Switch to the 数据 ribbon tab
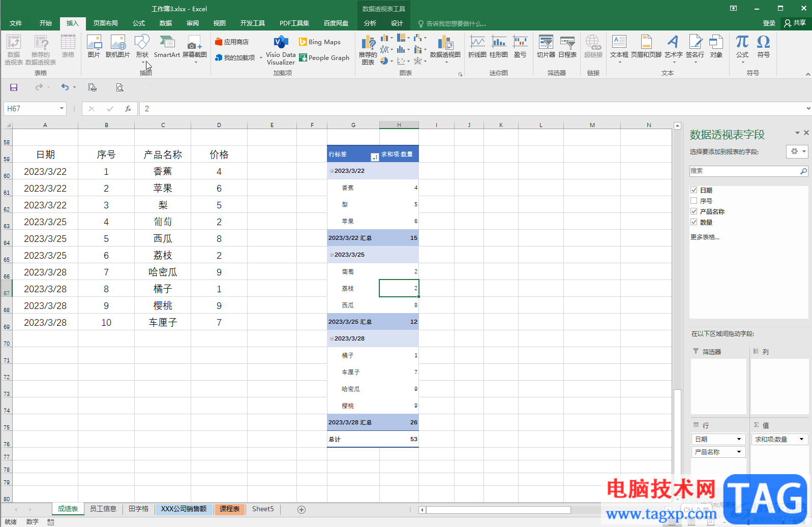The image size is (812, 527). (x=166, y=23)
